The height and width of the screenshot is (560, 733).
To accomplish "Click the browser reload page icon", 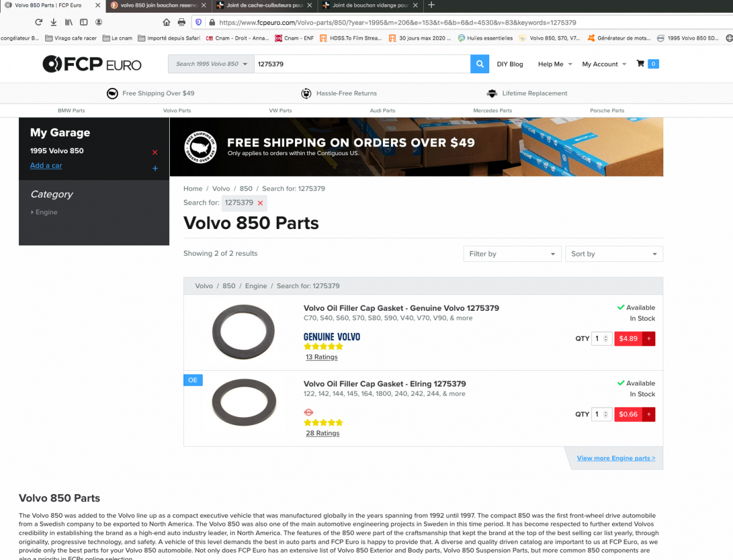I will pyautogui.click(x=38, y=21).
